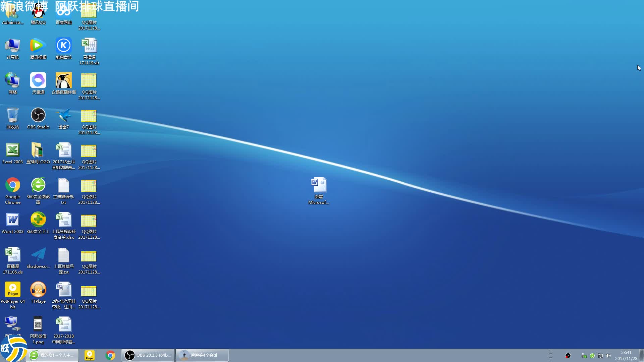Click the Chrome icon in taskbar
Viewport: 644px width, 362px height.
(x=110, y=355)
